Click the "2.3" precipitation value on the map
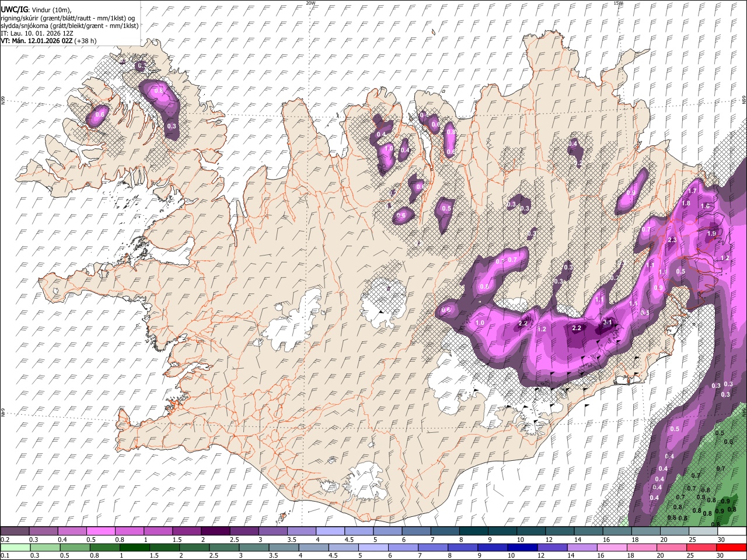Viewport: 747px width, 560px height. 672,240
